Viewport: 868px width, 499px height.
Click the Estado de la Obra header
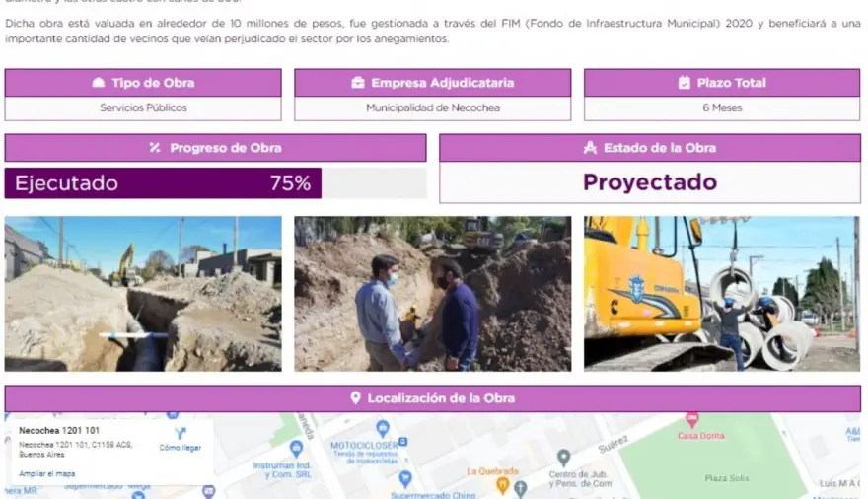[x=650, y=148]
